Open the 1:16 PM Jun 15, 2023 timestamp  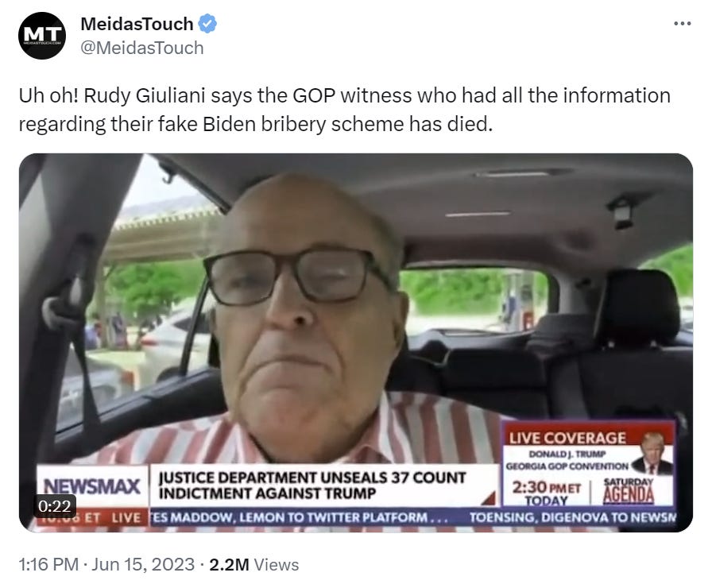pyautogui.click(x=106, y=564)
